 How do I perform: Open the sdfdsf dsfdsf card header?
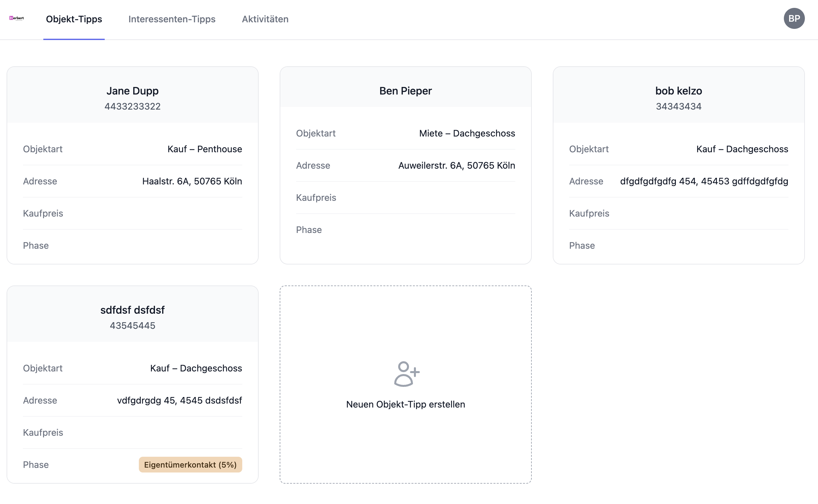coord(132,310)
